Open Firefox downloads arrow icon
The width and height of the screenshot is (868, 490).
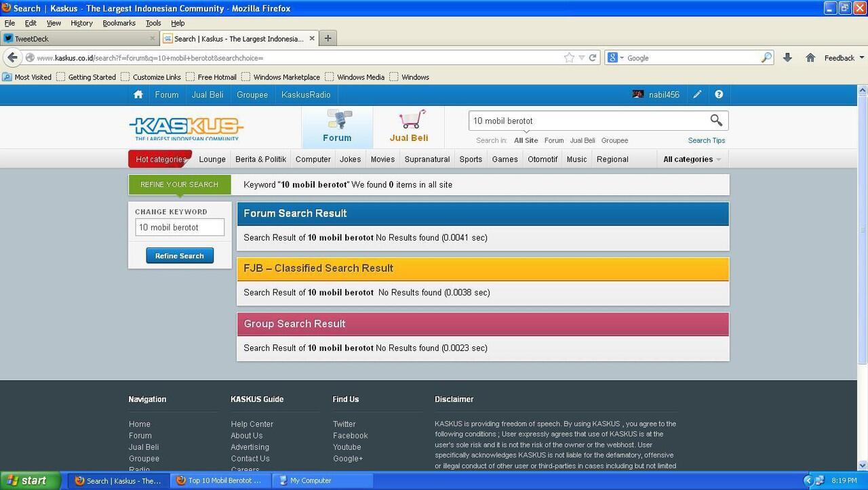pos(787,58)
